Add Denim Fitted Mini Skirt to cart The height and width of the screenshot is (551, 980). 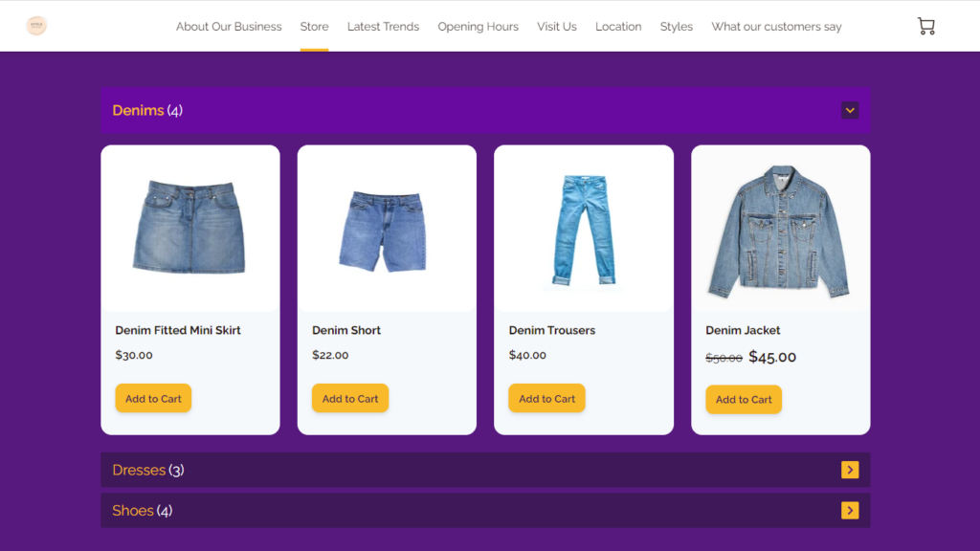(x=153, y=398)
